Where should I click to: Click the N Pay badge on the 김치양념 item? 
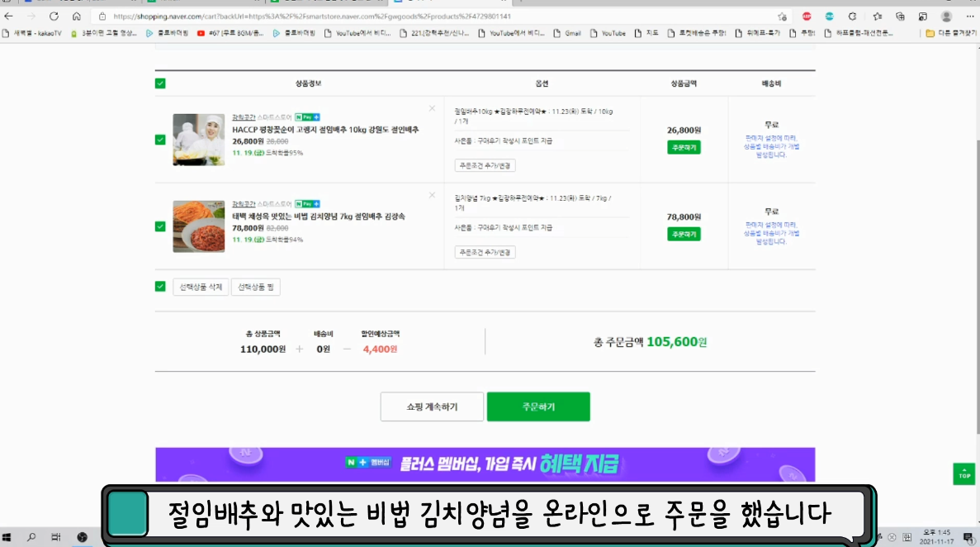[x=307, y=204]
